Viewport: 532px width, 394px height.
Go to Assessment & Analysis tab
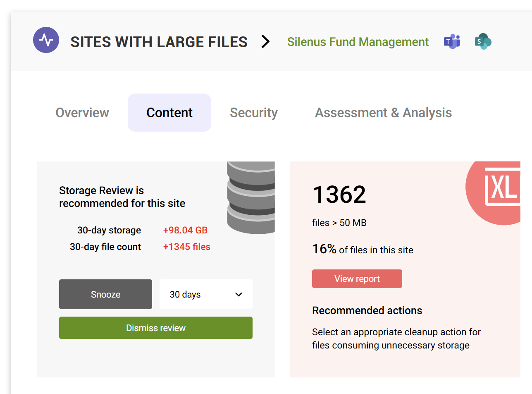[x=383, y=113]
